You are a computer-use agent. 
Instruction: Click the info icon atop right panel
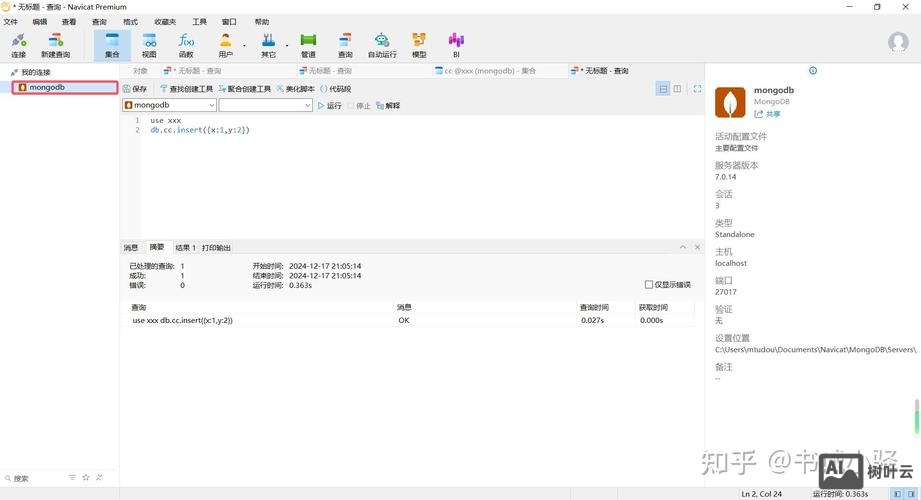pos(813,71)
